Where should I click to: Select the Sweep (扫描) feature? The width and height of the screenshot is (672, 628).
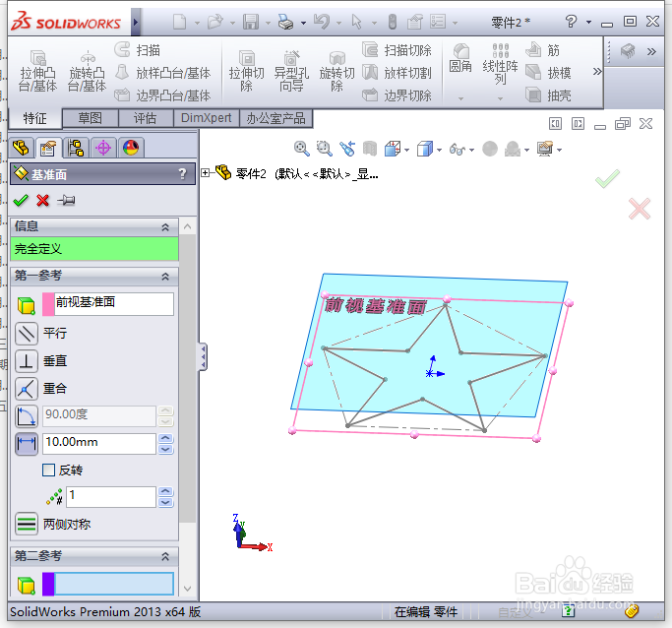tap(138, 50)
